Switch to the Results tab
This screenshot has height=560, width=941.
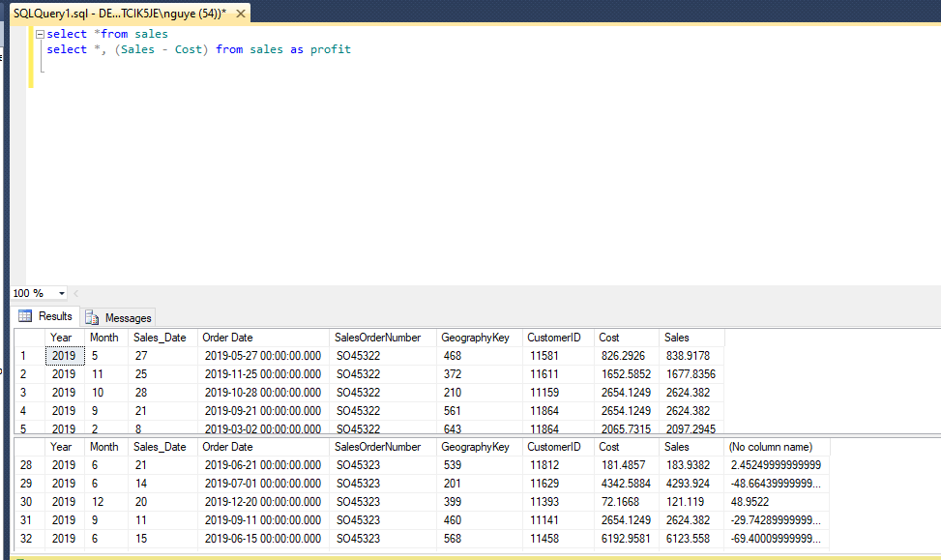[46, 316]
